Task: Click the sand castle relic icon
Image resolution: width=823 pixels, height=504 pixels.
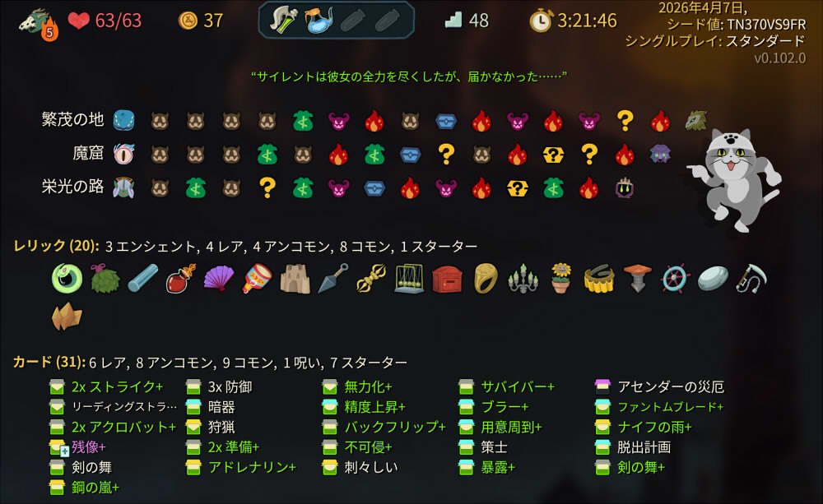Action: 295,279
